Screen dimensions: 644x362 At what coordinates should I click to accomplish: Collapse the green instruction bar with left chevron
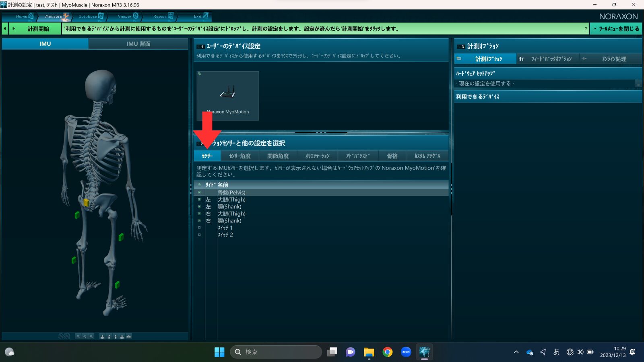click(x=4, y=29)
